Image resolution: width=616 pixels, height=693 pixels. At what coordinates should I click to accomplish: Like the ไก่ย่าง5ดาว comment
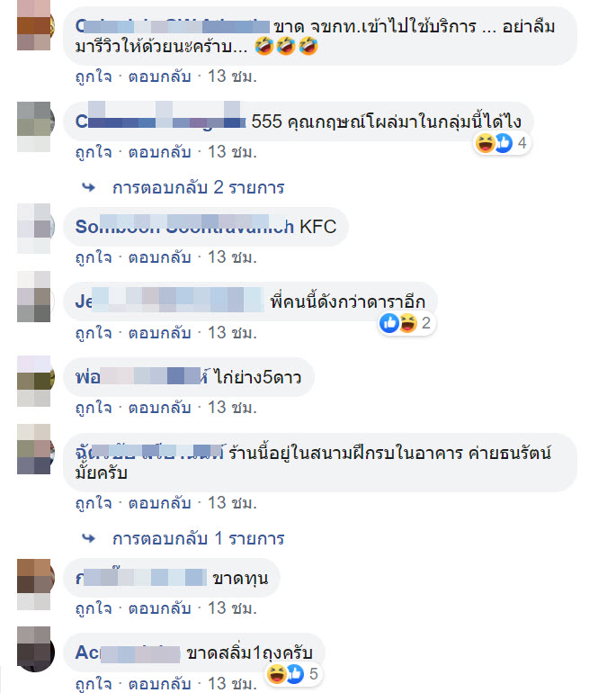(x=94, y=408)
